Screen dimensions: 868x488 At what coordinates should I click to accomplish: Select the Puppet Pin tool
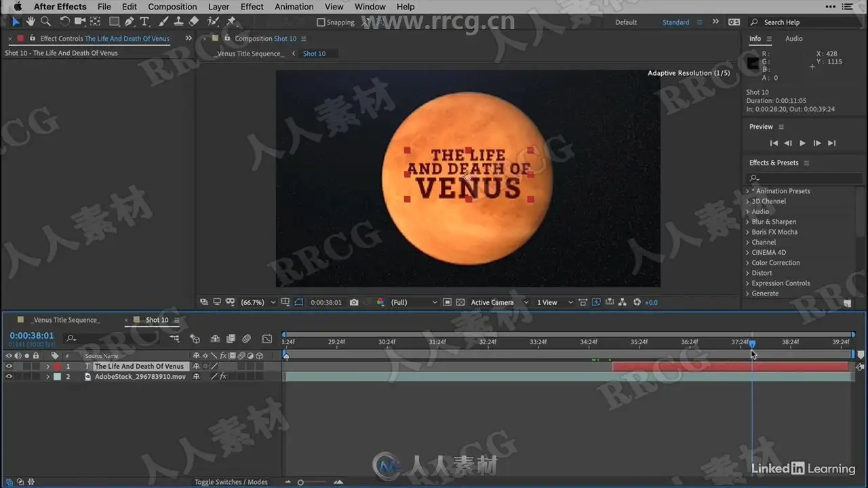(232, 22)
